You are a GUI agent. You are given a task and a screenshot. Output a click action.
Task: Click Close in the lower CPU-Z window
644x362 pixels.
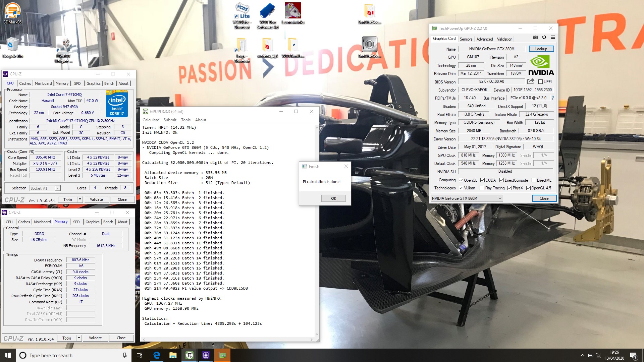[x=121, y=338]
